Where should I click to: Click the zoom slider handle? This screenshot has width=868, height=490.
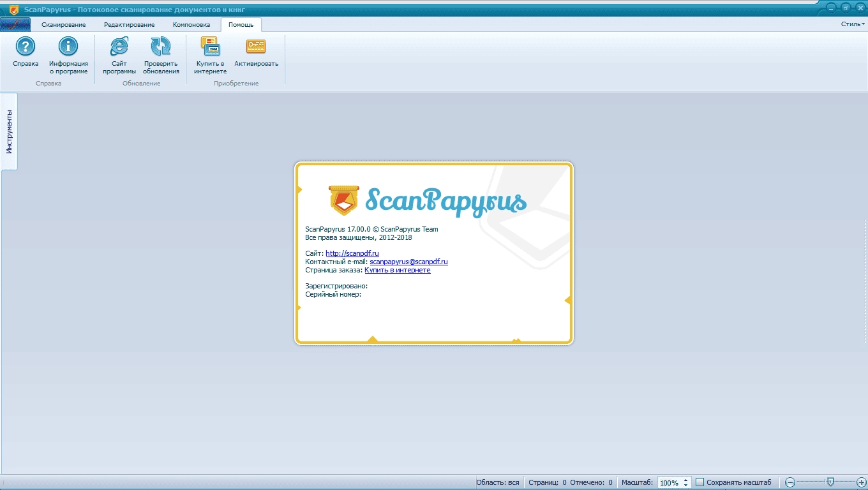pyautogui.click(x=830, y=482)
